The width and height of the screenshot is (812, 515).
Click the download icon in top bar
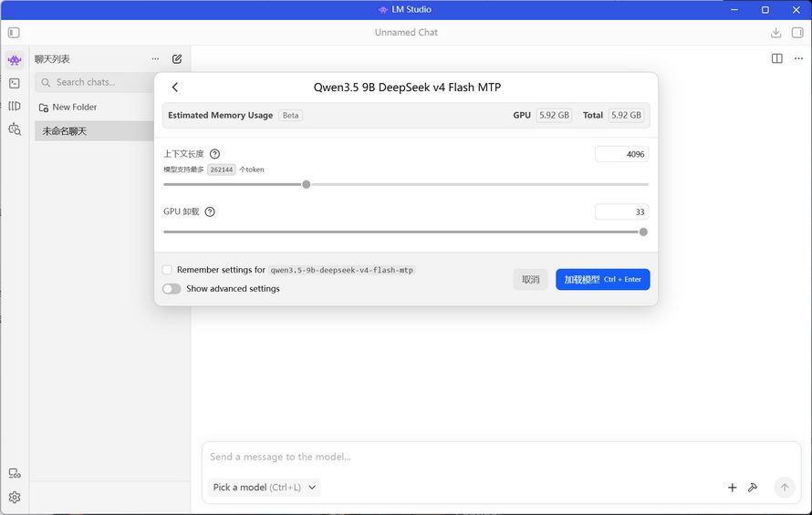[x=776, y=33]
